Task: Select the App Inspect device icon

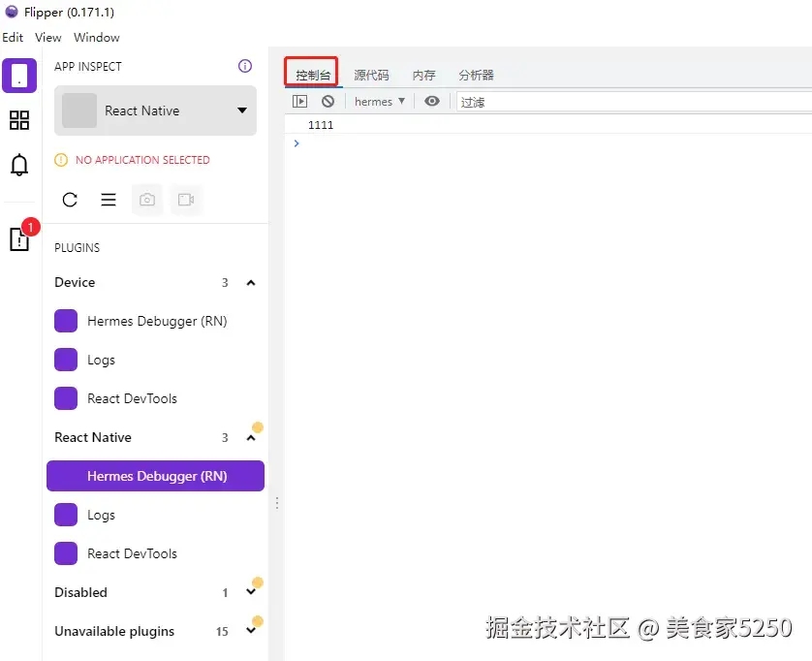Action: pos(19,76)
